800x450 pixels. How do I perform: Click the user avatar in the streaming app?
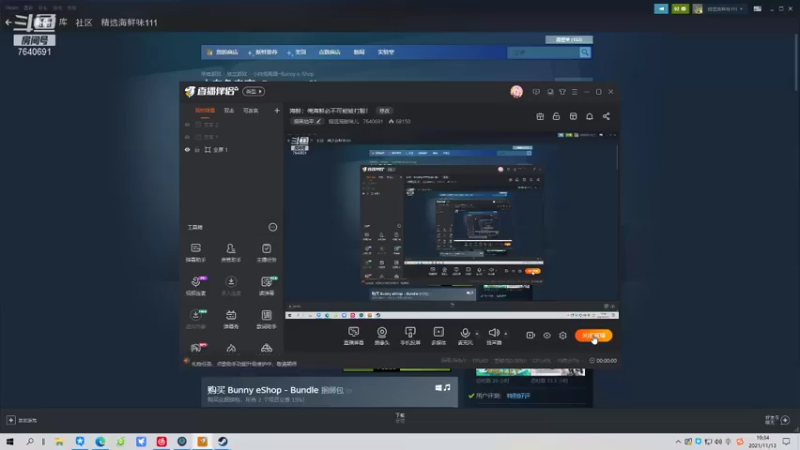click(x=516, y=92)
